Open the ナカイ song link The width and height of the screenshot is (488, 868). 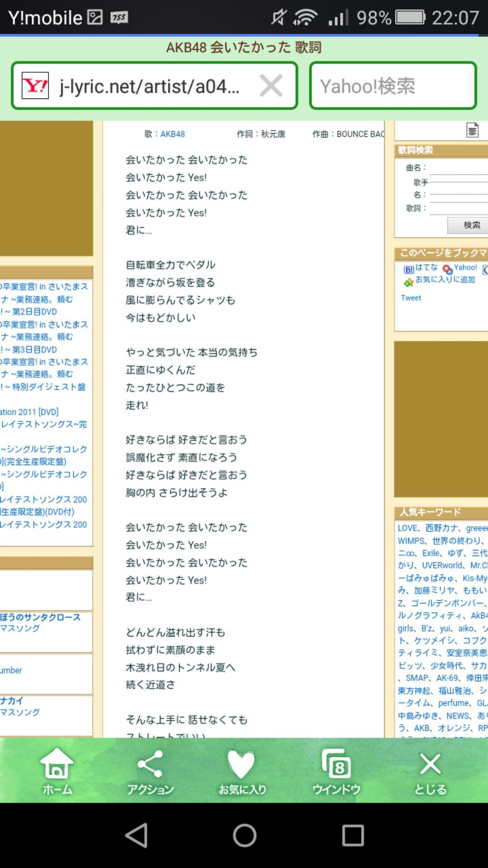coord(12,701)
